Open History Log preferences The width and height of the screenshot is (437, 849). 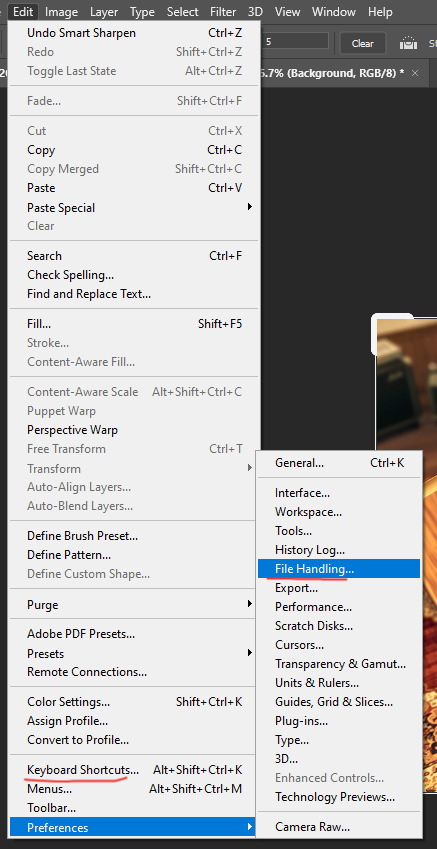click(x=339, y=550)
